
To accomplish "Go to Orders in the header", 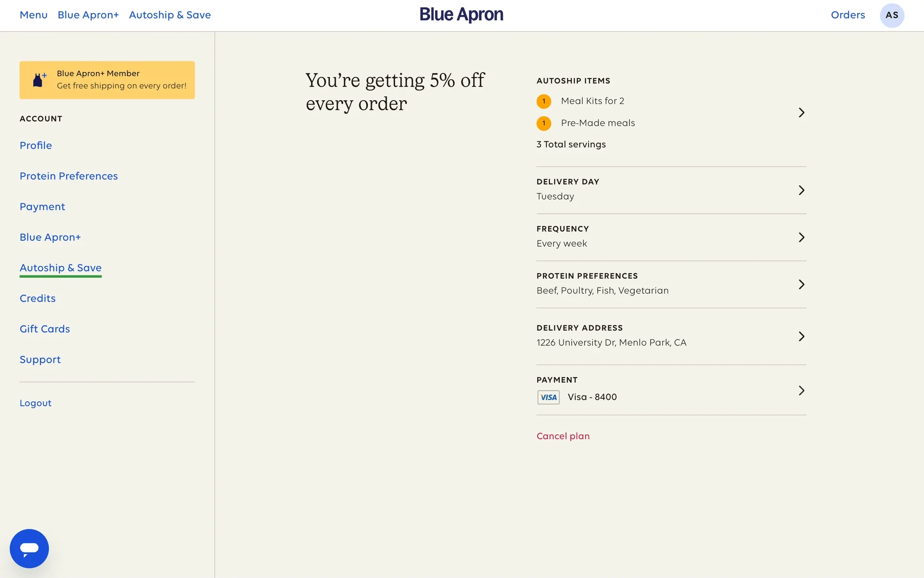I will pyautogui.click(x=848, y=15).
